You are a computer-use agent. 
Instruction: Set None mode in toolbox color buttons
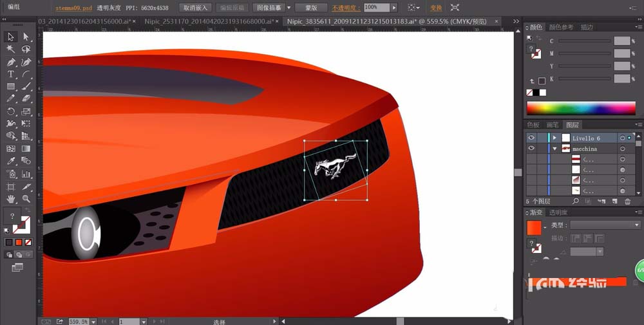pyautogui.click(x=28, y=243)
